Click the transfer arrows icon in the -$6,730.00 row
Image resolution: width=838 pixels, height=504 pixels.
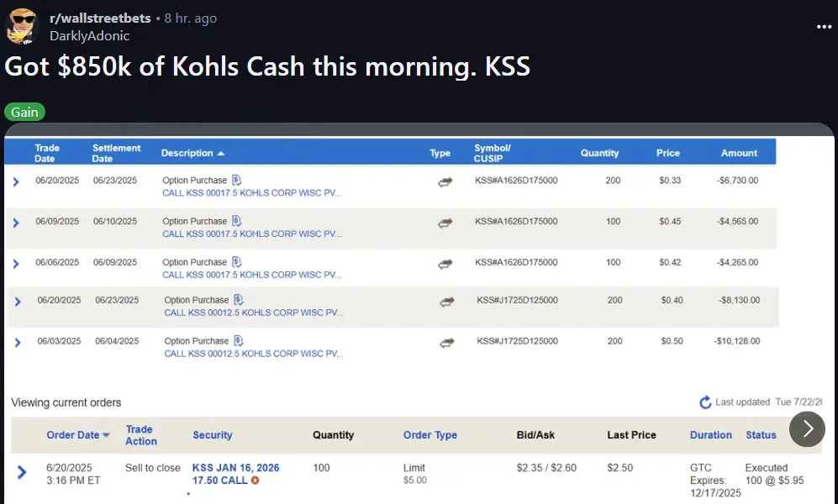point(445,182)
